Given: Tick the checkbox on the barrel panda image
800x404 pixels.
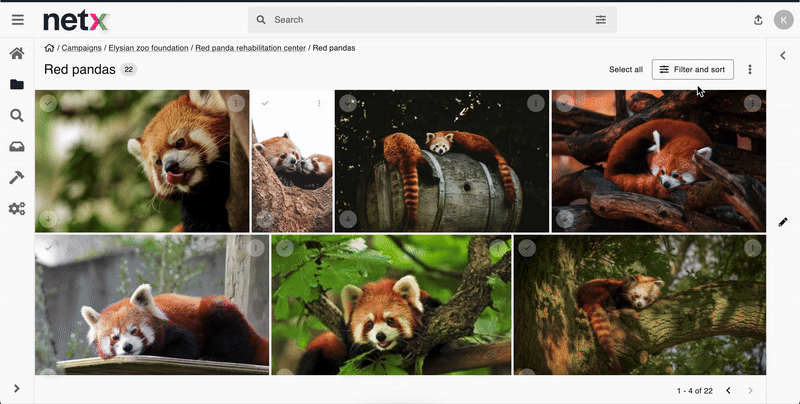Looking at the screenshot, I should (348, 103).
